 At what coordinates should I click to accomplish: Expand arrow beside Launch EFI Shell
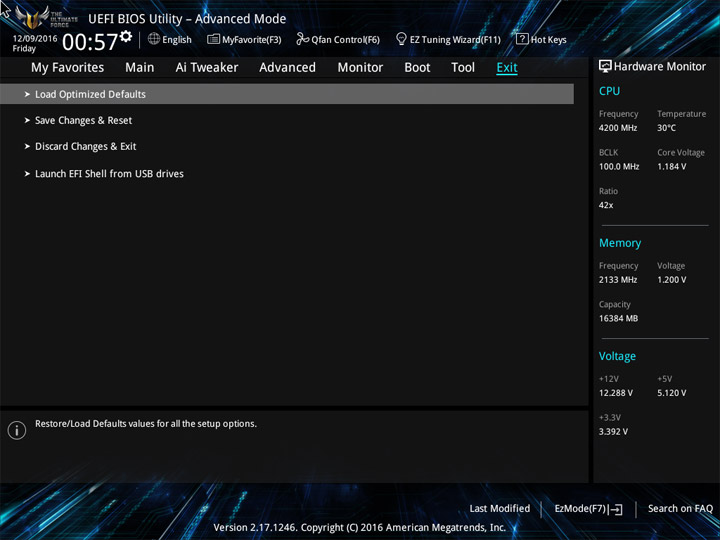pos(27,174)
